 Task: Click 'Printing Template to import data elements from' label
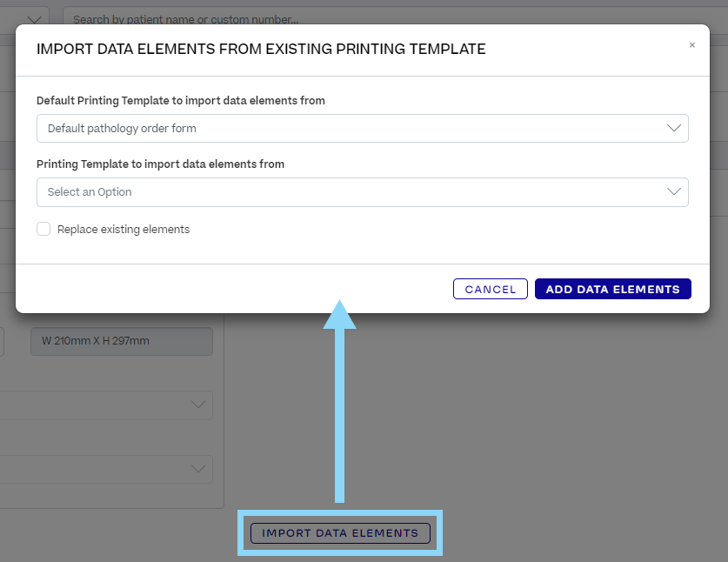[161, 164]
